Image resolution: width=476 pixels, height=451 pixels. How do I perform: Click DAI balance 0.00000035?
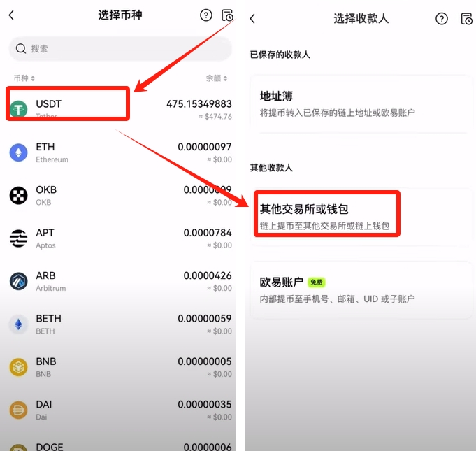point(205,405)
